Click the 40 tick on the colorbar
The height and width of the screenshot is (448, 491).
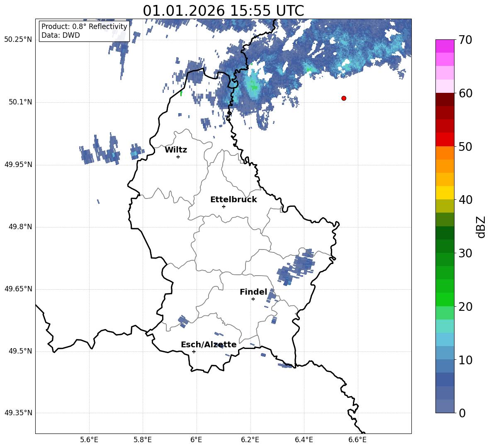465,200
